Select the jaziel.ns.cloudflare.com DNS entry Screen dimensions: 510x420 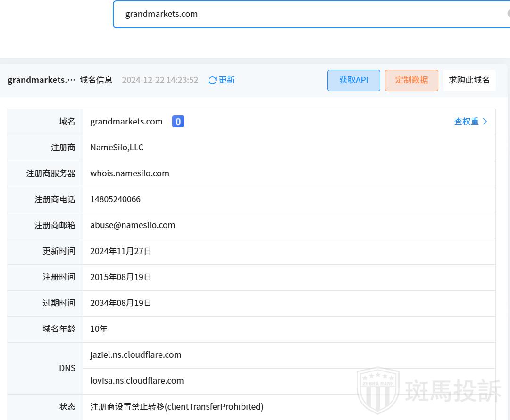click(x=136, y=355)
